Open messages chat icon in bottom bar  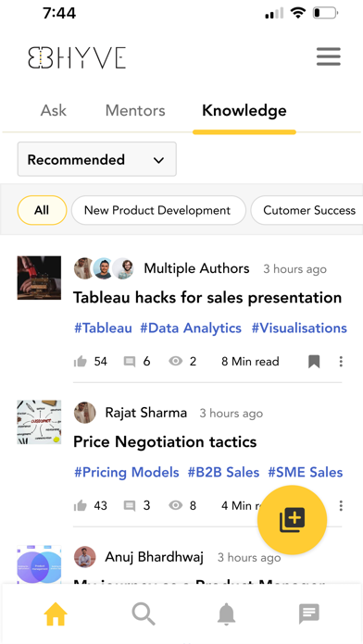(x=308, y=614)
